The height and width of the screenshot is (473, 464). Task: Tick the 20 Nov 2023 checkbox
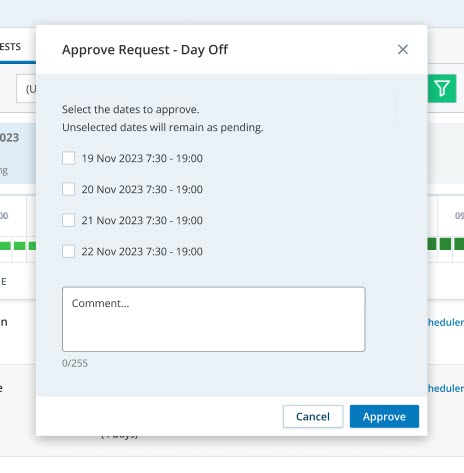coord(68,189)
